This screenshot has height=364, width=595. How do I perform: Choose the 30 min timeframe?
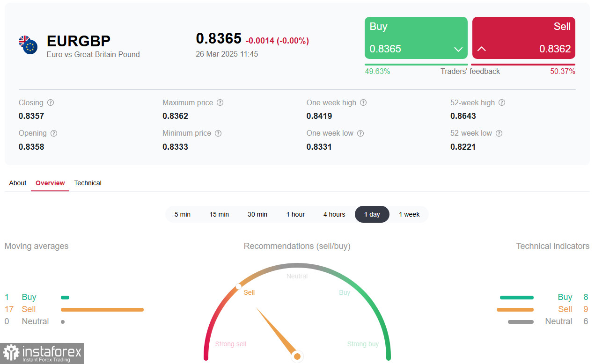coord(257,214)
